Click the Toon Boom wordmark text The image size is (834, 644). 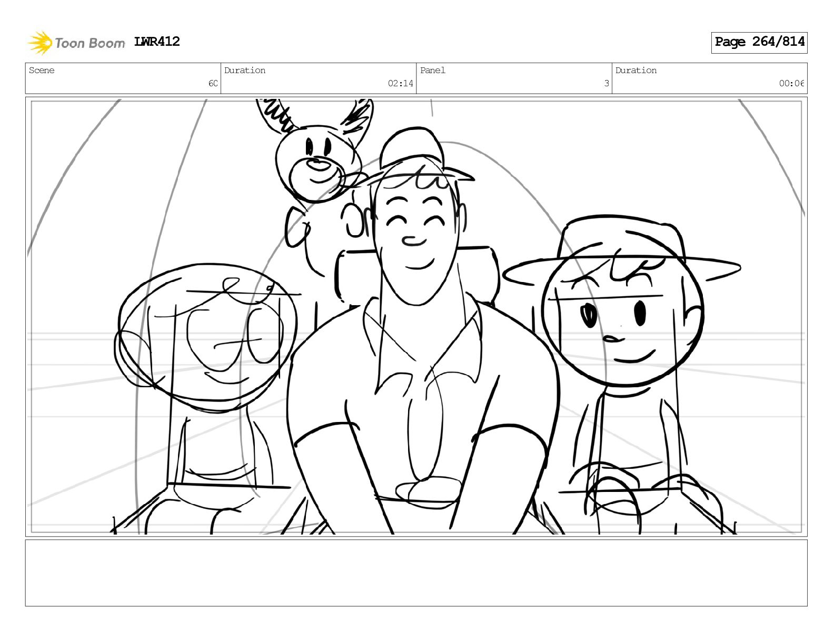coord(90,43)
